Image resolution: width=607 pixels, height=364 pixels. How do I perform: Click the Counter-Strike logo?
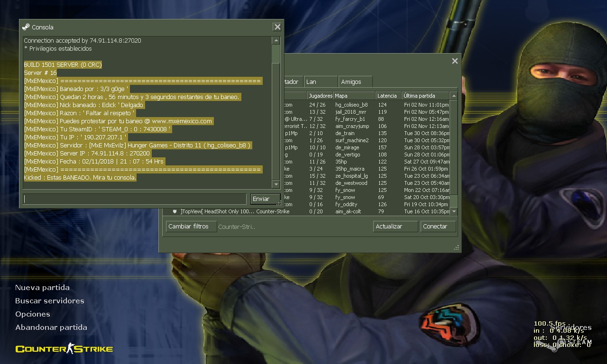(x=64, y=349)
